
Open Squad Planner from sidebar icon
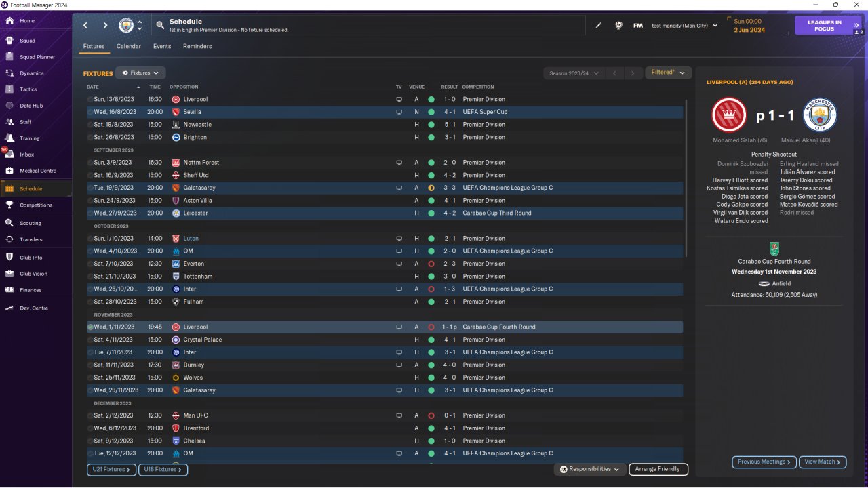pyautogui.click(x=9, y=57)
